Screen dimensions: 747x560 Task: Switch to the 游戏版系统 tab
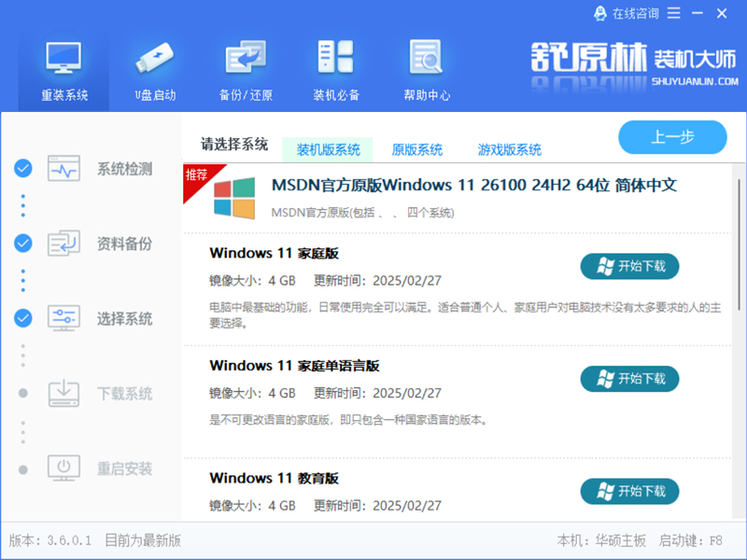click(509, 150)
